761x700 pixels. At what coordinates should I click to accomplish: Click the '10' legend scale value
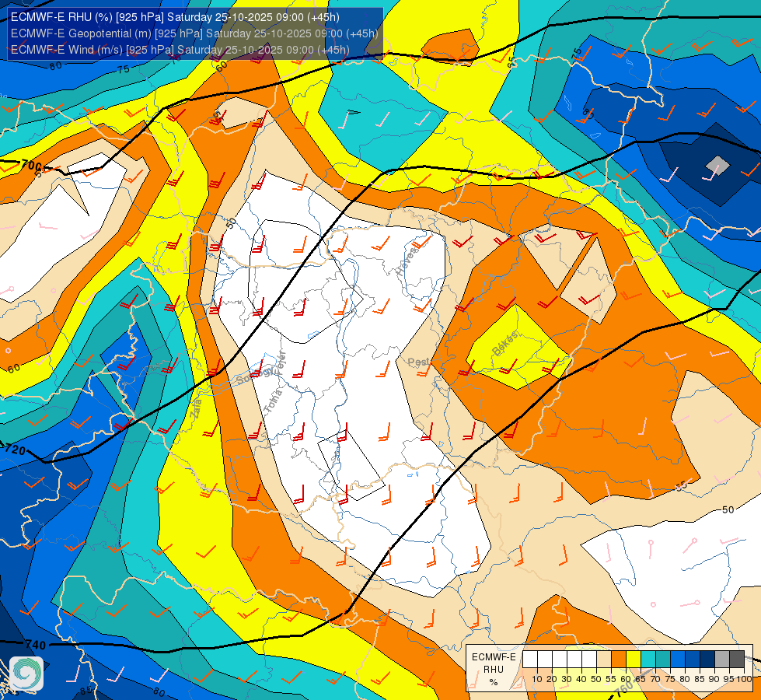pos(537,679)
